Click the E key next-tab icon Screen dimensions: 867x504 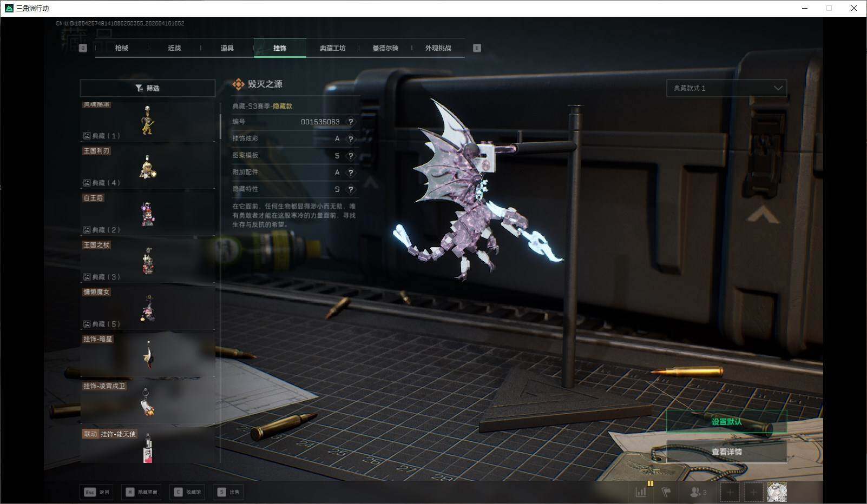[477, 48]
